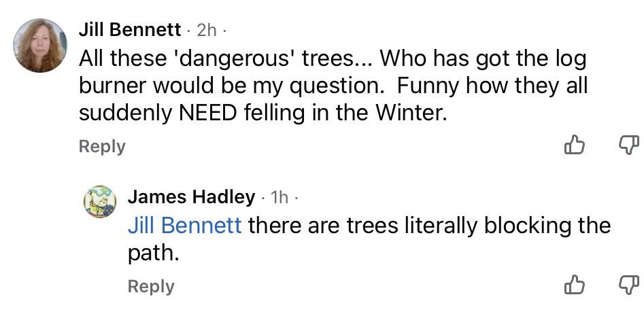Click the 2h timestamp on Jill's comment

[206, 31]
